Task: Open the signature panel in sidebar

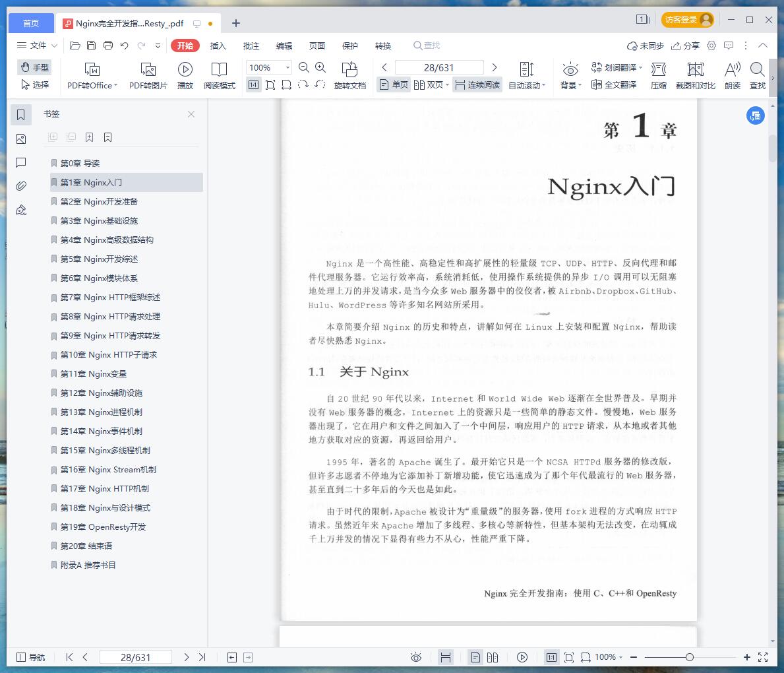Action: 21,210
